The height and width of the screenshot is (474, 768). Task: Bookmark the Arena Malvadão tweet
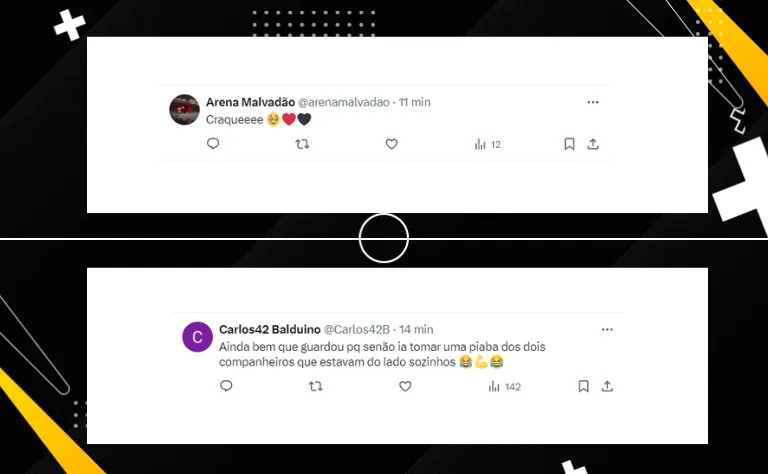569,144
